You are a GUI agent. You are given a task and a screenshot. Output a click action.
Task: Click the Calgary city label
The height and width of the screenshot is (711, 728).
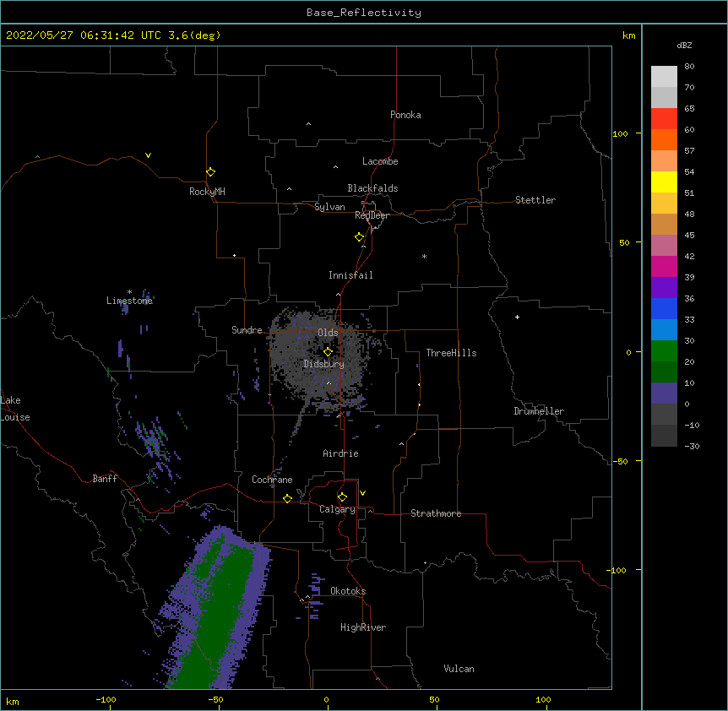337,509
